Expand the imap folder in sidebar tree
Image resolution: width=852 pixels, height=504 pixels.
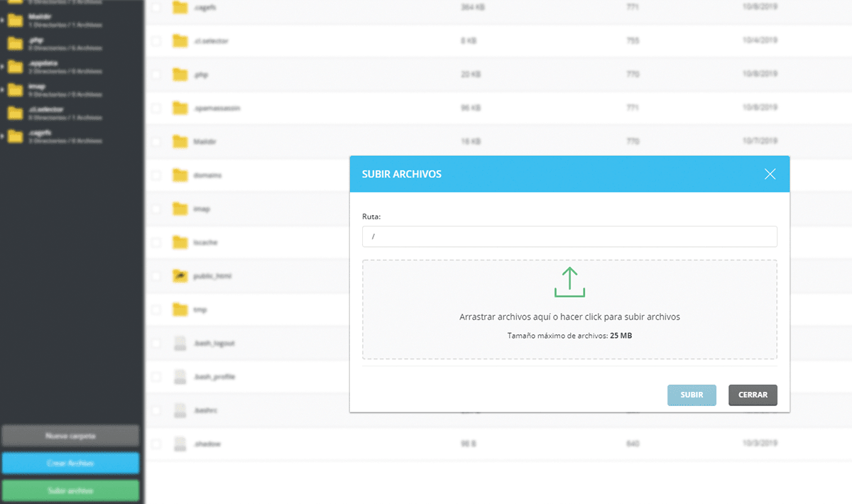(4, 89)
